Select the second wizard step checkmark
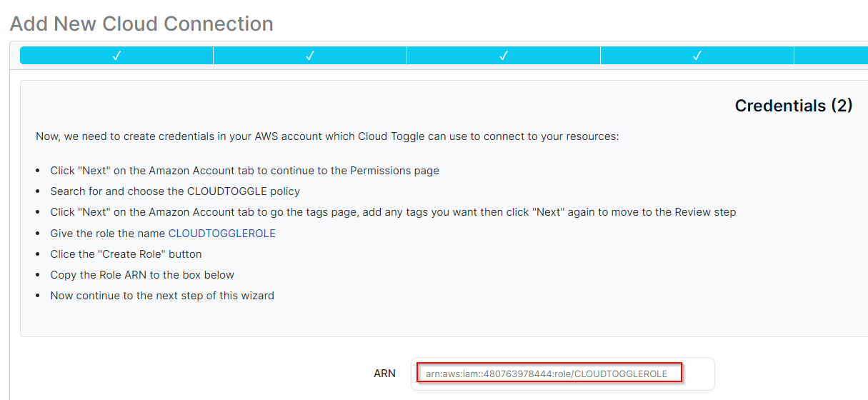 [x=310, y=56]
